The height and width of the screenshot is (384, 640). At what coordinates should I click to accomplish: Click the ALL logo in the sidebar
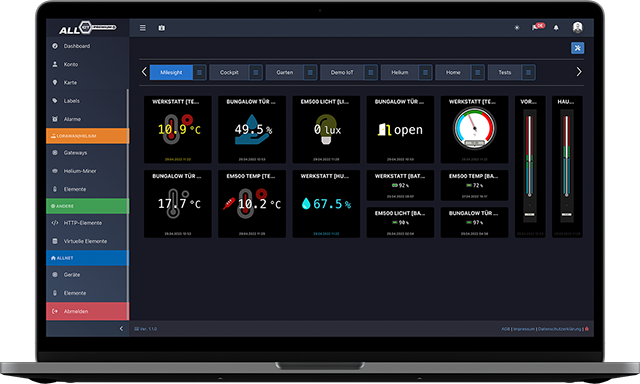[87, 28]
